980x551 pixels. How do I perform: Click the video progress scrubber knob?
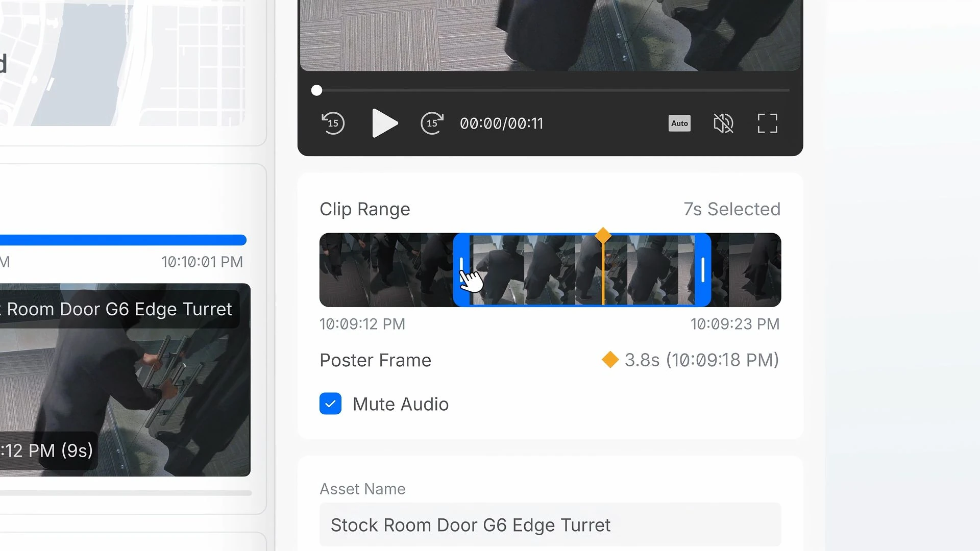316,90
